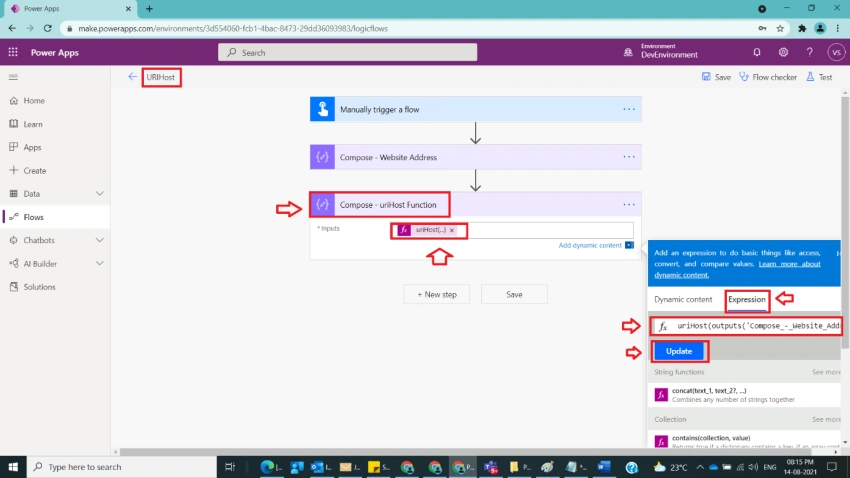Screen dimensions: 850x478
Task: Open Task View on the taskbar
Action: (230, 467)
